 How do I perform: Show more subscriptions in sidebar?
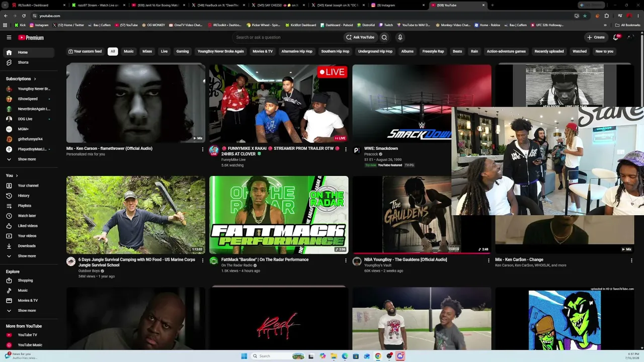tap(30, 159)
